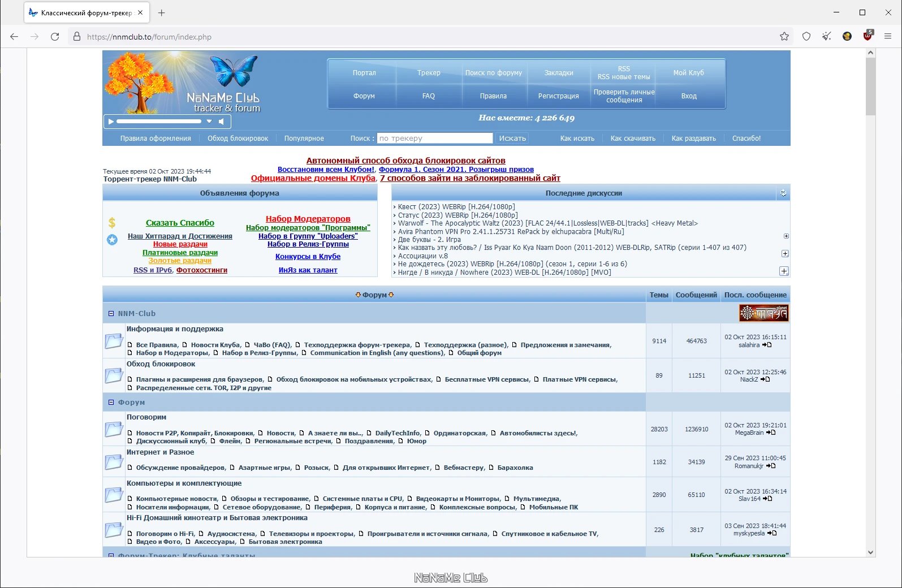Close the Классический форум-трекер tab
The height and width of the screenshot is (588, 902).
[x=140, y=12]
